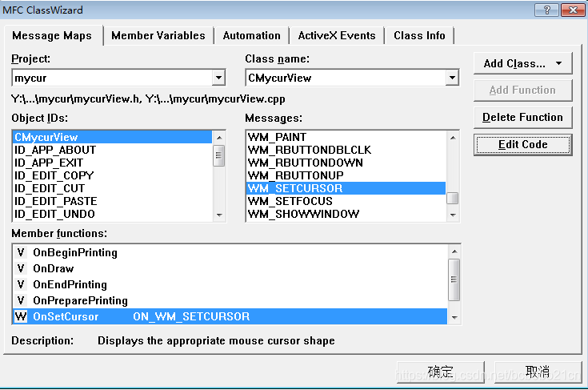This screenshot has height=390, width=588.
Task: Click the Delete Function button
Action: point(522,118)
